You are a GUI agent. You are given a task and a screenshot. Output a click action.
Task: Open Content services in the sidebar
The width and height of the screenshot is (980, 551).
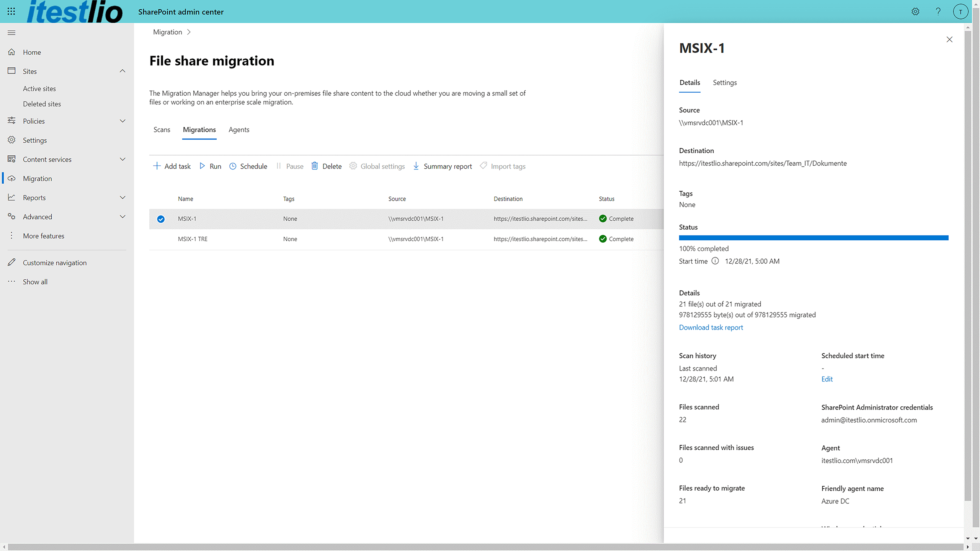47,159
